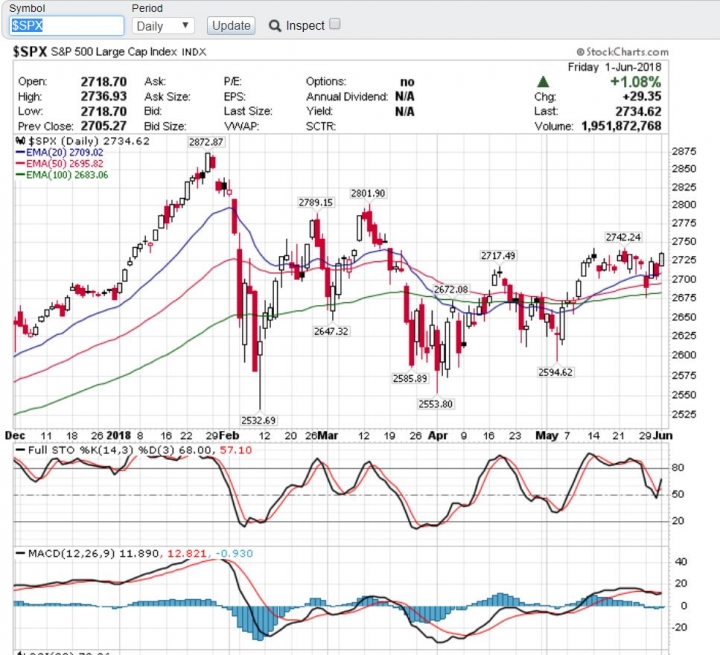The width and height of the screenshot is (720, 655).
Task: Click the 2742.24 price annotation
Action: 623,237
